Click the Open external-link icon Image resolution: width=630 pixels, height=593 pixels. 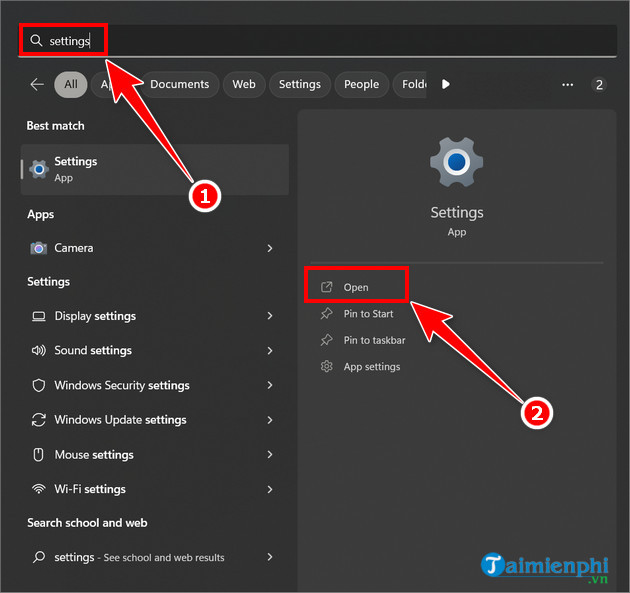pos(326,287)
